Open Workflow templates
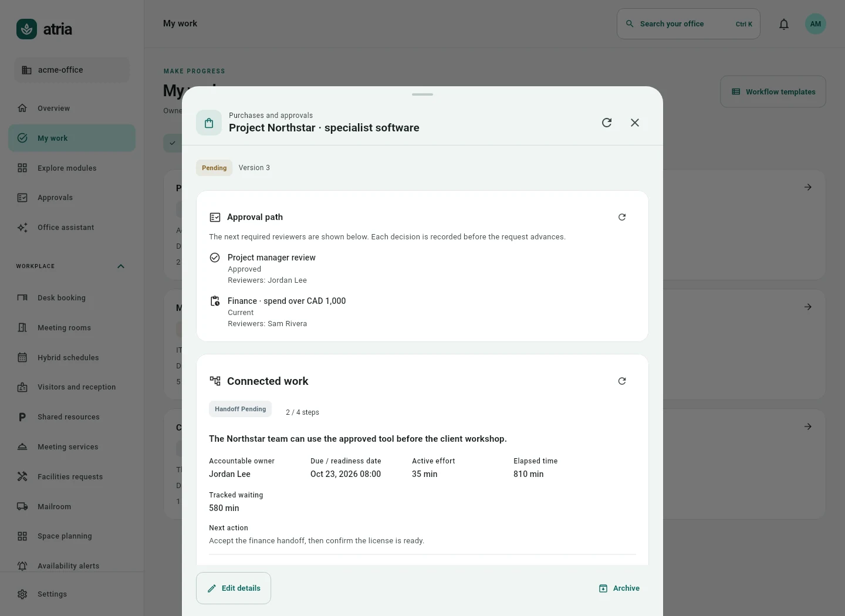 (x=773, y=92)
